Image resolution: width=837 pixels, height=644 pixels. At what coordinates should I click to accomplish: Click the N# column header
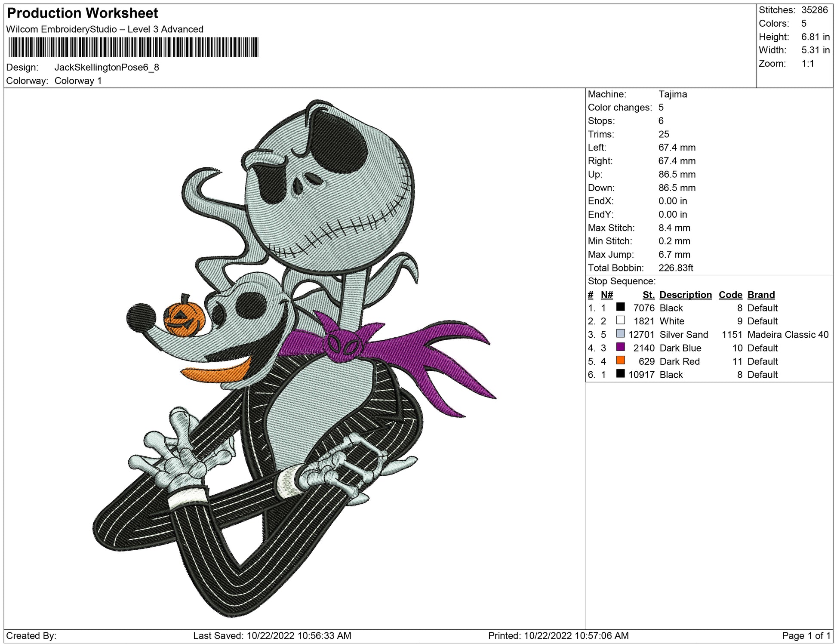tap(606, 295)
